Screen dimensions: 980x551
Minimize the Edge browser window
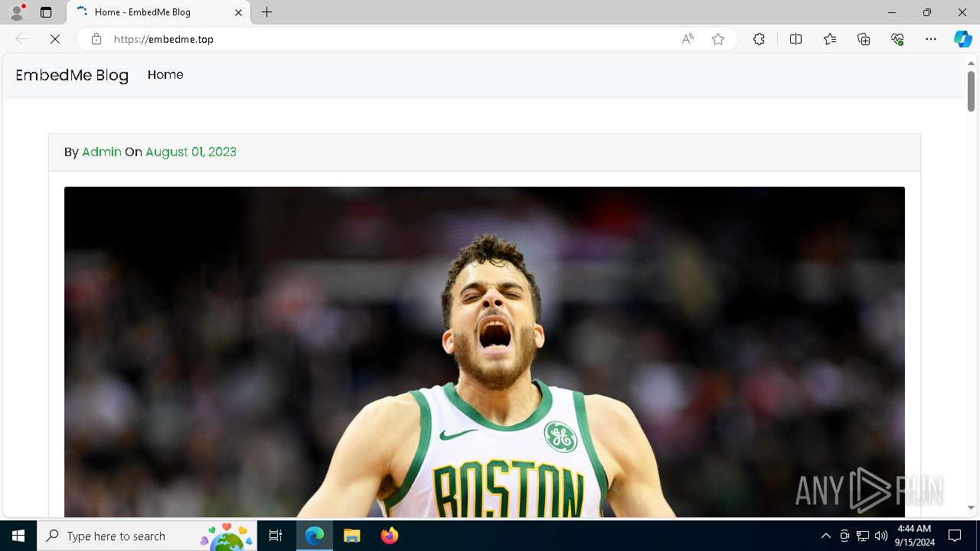coord(892,12)
